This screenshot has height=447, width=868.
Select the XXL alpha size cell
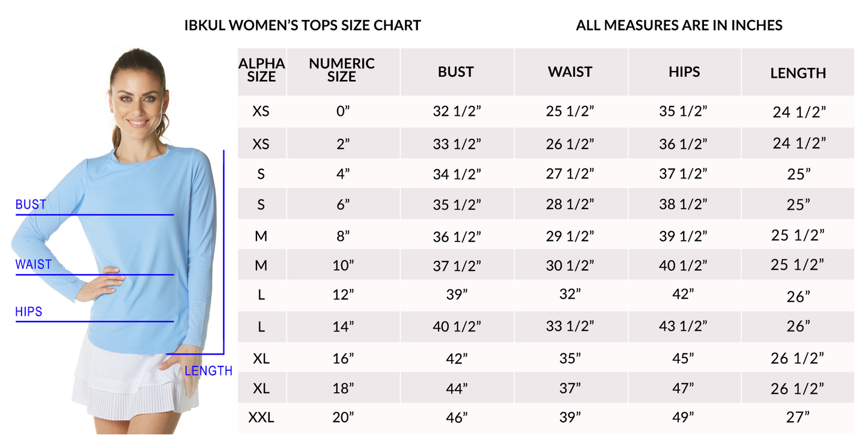pos(261,417)
